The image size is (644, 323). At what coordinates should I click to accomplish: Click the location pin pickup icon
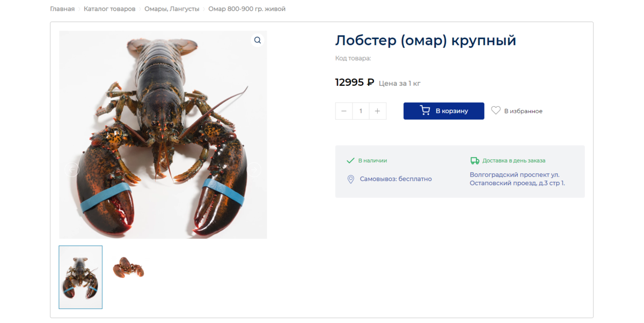tap(350, 179)
